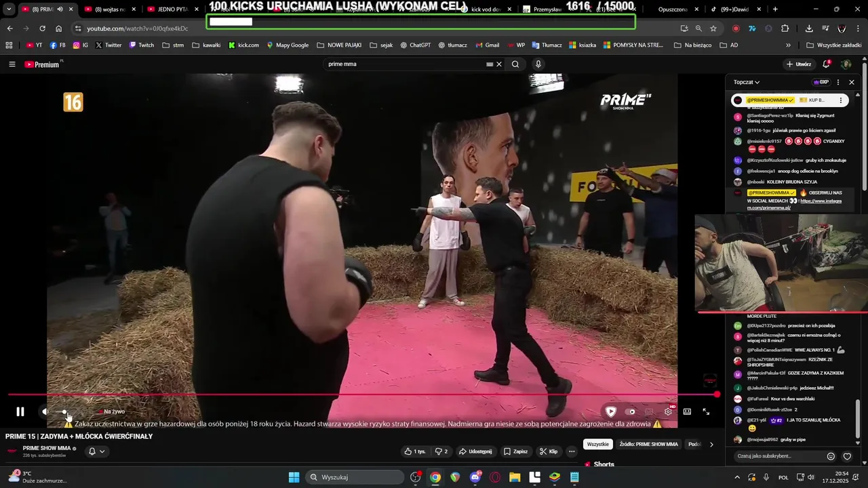868x488 pixels.
Task: Like the video (1 tys.)
Action: (414, 451)
